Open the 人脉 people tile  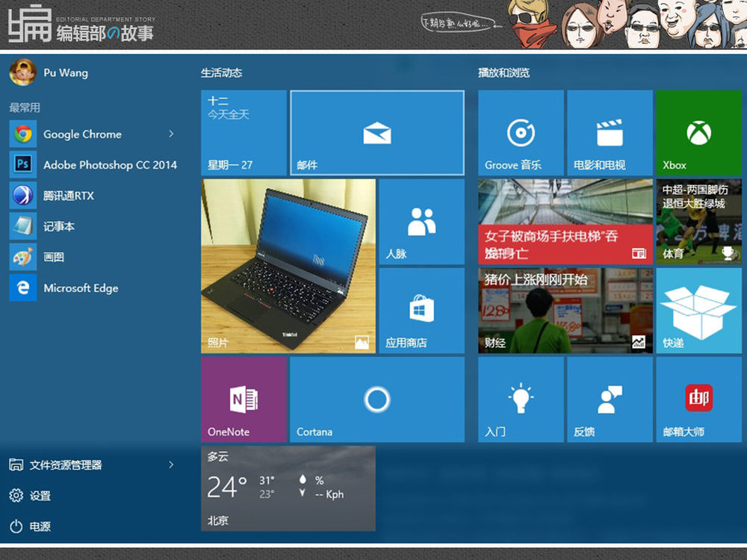(421, 222)
